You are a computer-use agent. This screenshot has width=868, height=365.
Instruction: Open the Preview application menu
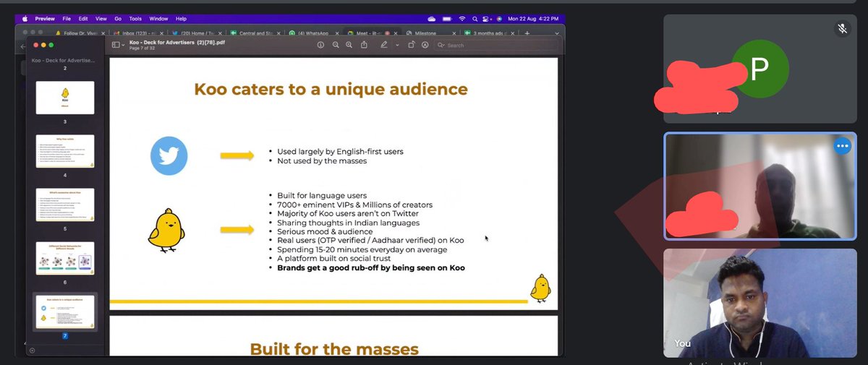pyautogui.click(x=45, y=19)
